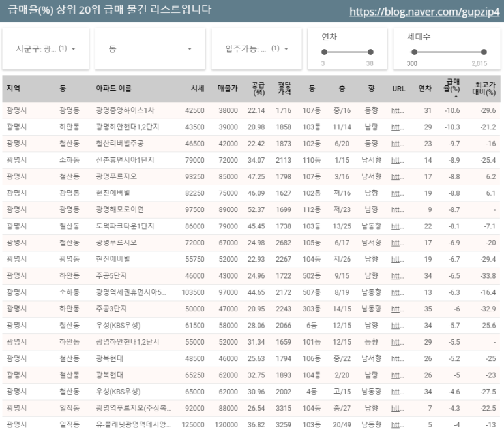This screenshot has width=504, height=434.
Task: Open URL link for 광명역세권휴먼시아5 row
Action: (397, 292)
